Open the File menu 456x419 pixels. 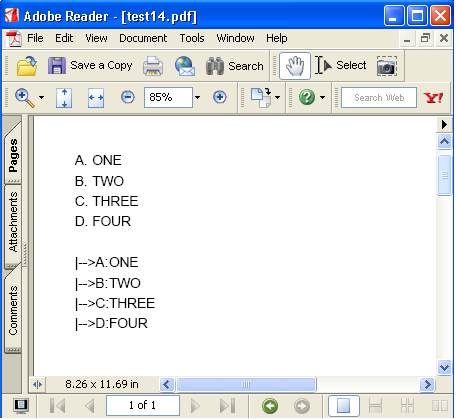coord(35,38)
